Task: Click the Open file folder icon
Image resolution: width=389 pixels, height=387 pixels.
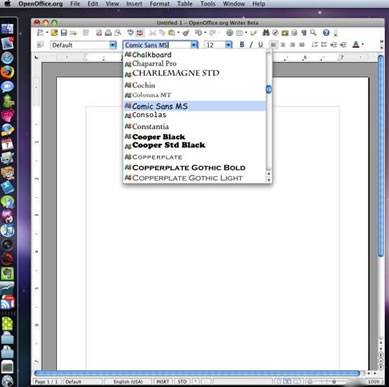Action: [x=54, y=33]
